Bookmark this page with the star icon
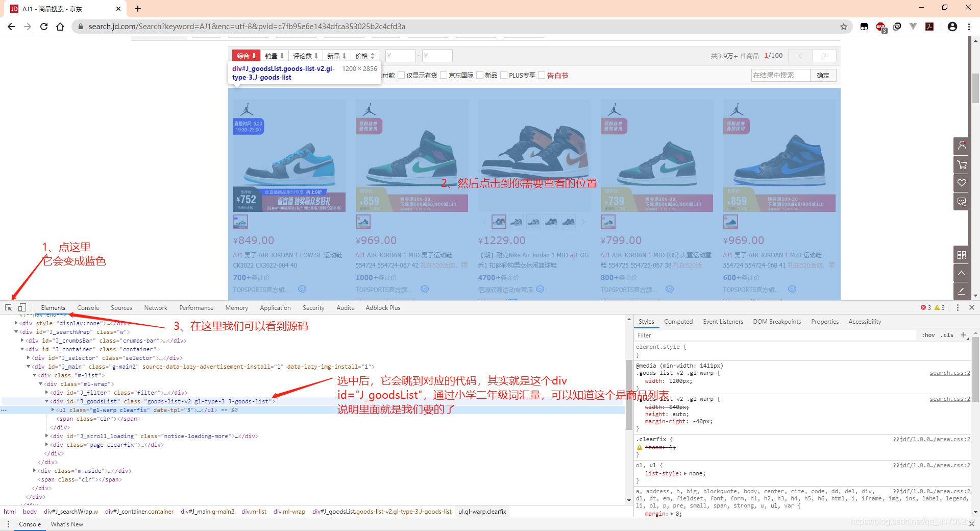This screenshot has height=531, width=980. click(x=844, y=27)
